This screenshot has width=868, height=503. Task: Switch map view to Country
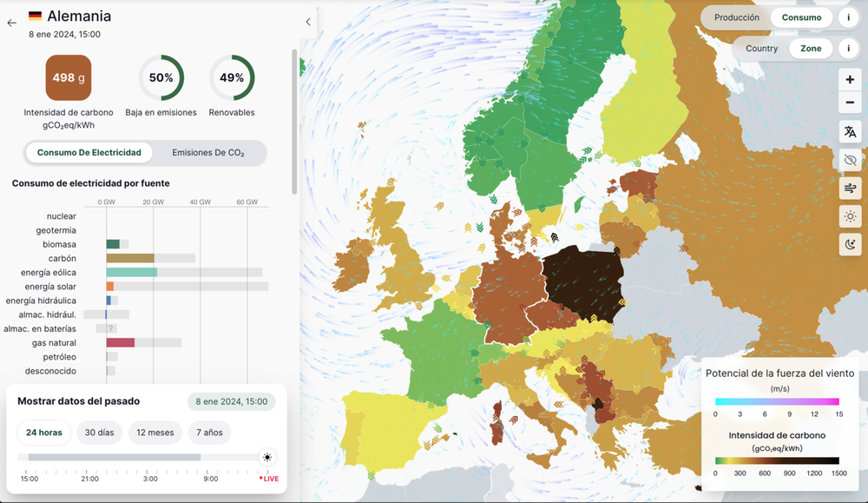pos(761,49)
